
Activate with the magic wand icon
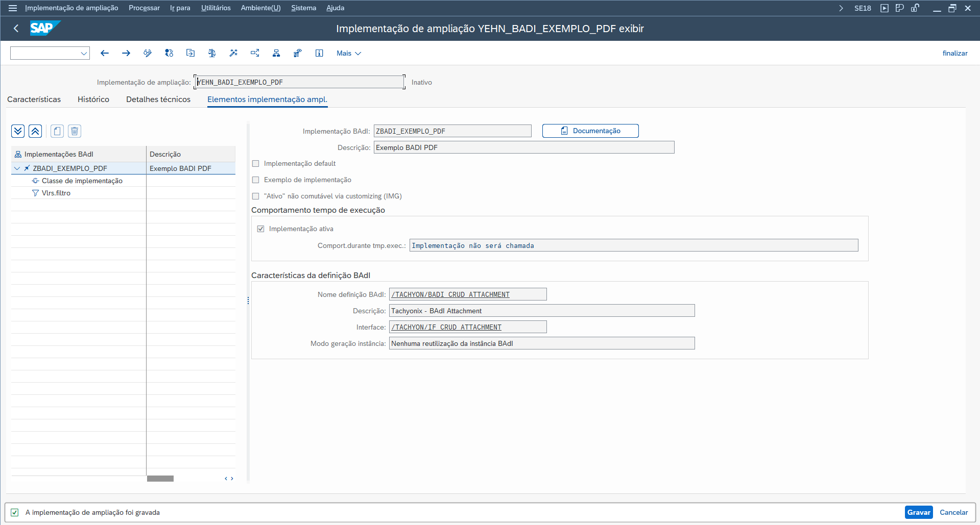(233, 53)
